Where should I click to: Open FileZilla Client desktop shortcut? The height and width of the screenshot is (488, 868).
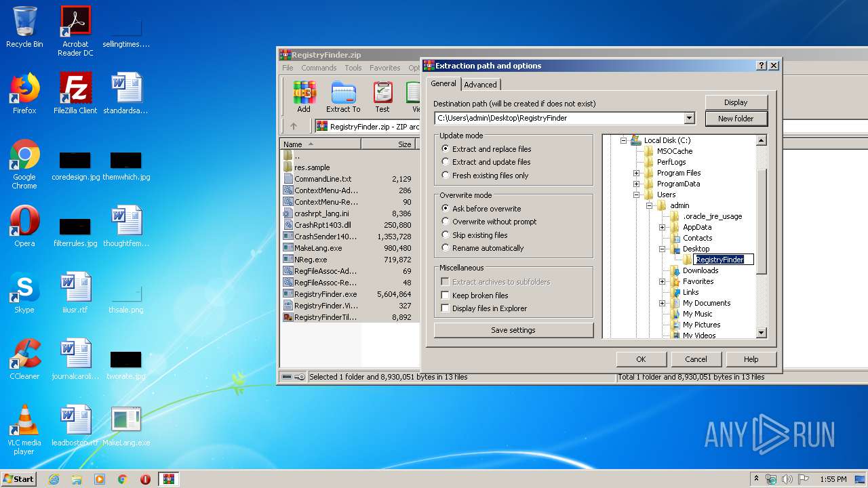tap(75, 94)
